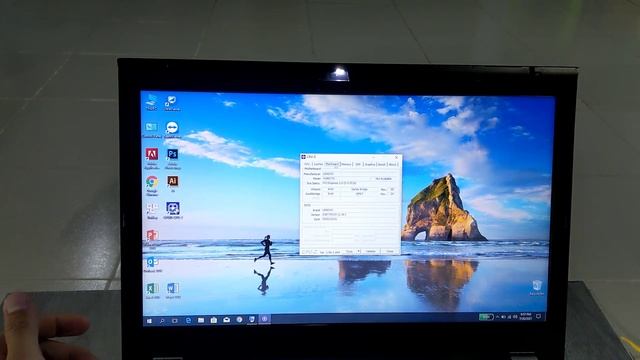
Task: Open File Explorer from the taskbar
Action: [201, 320]
